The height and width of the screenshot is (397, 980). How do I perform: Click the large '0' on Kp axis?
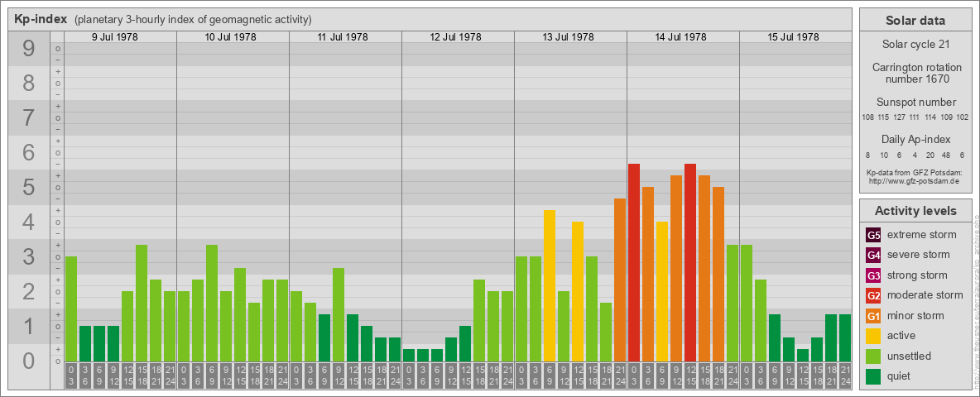(x=29, y=361)
